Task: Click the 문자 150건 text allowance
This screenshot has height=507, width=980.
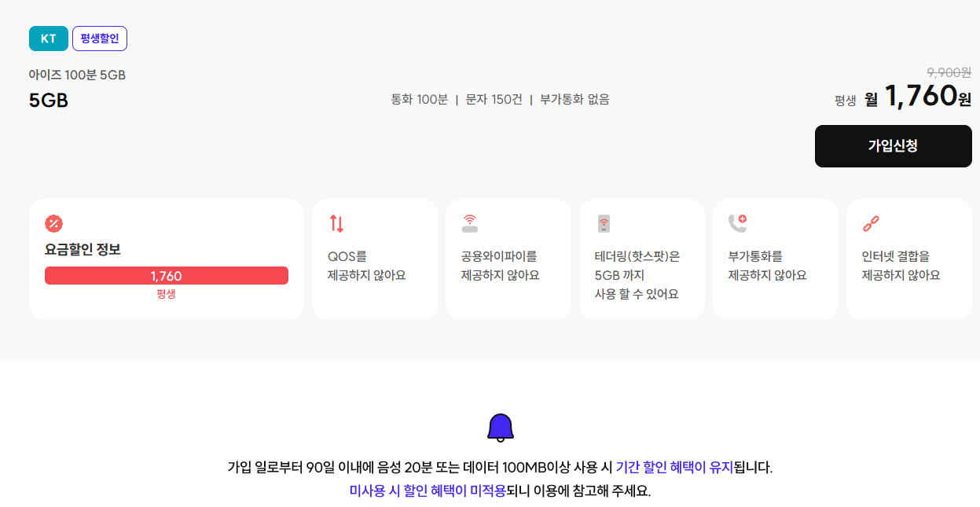Action: tap(494, 99)
